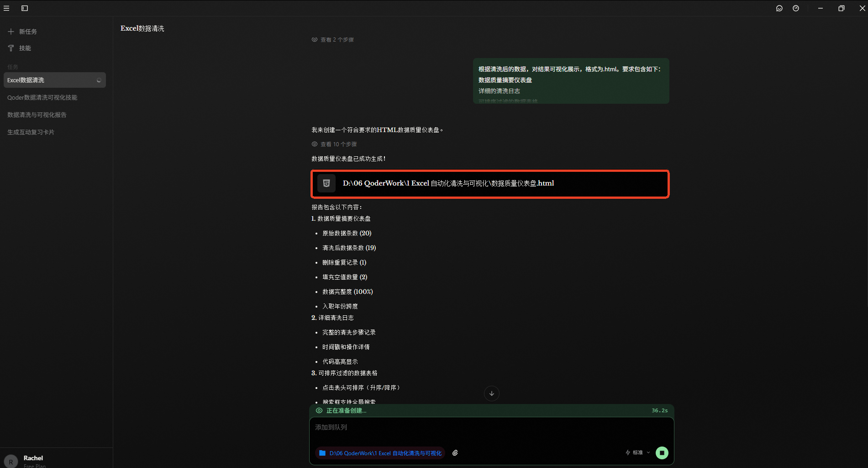The height and width of the screenshot is (468, 868).
Task: Click the heading 3. 可排序过滤的数据表格
Action: pyautogui.click(x=344, y=373)
